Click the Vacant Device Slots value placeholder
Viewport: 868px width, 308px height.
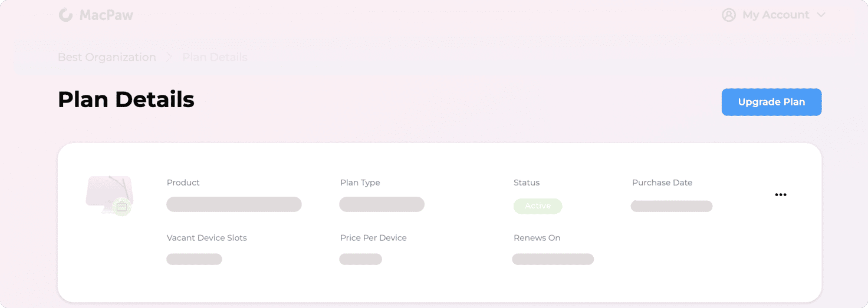pos(194,259)
